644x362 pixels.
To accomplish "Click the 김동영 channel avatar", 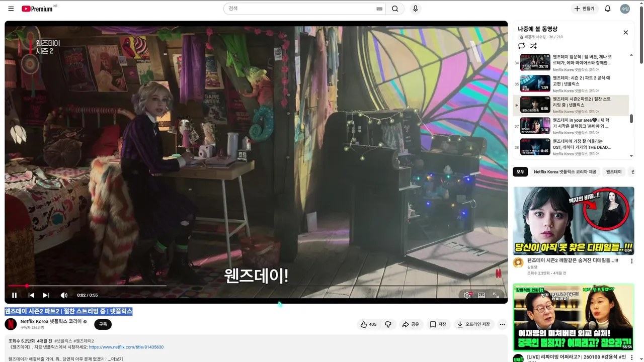I will 518,262.
